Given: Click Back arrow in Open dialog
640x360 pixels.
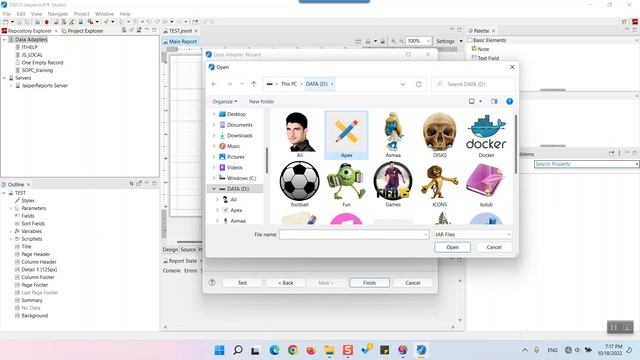Looking at the screenshot, I should point(214,84).
